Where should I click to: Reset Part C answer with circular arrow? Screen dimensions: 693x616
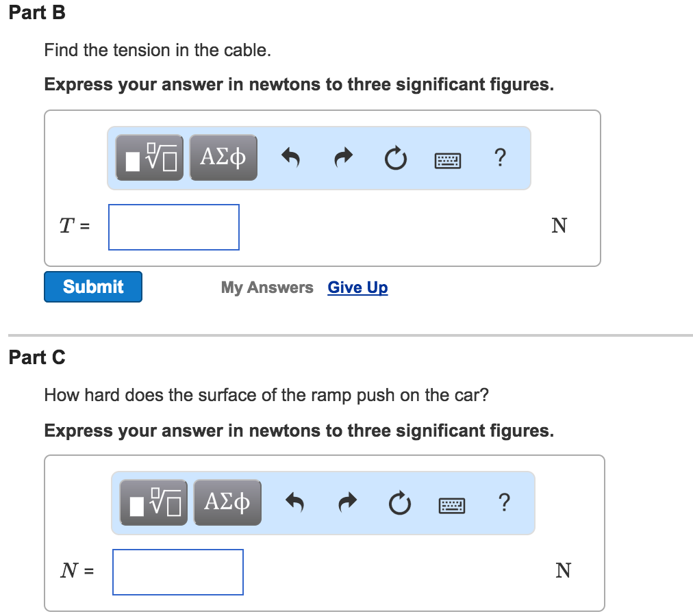coord(399,504)
